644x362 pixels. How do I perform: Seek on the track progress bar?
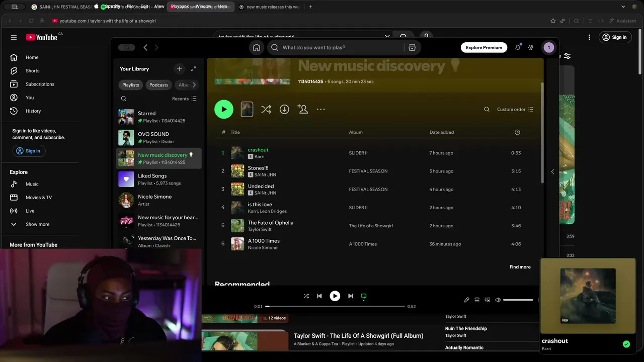pos(335,306)
